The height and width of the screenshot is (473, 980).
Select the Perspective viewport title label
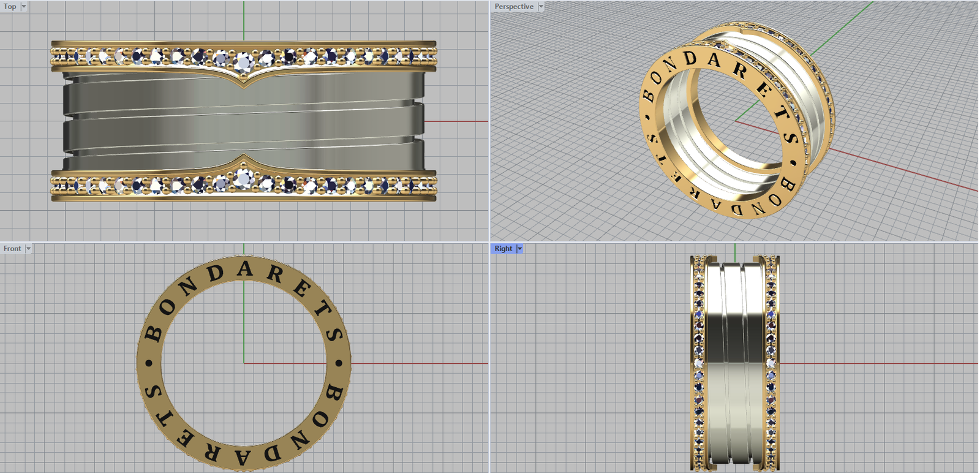(514, 7)
